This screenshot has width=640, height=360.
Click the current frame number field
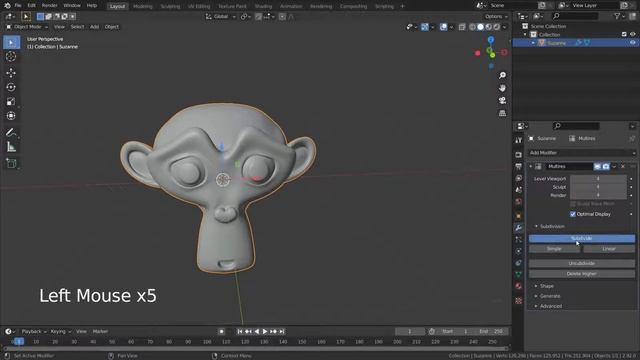[409, 331]
